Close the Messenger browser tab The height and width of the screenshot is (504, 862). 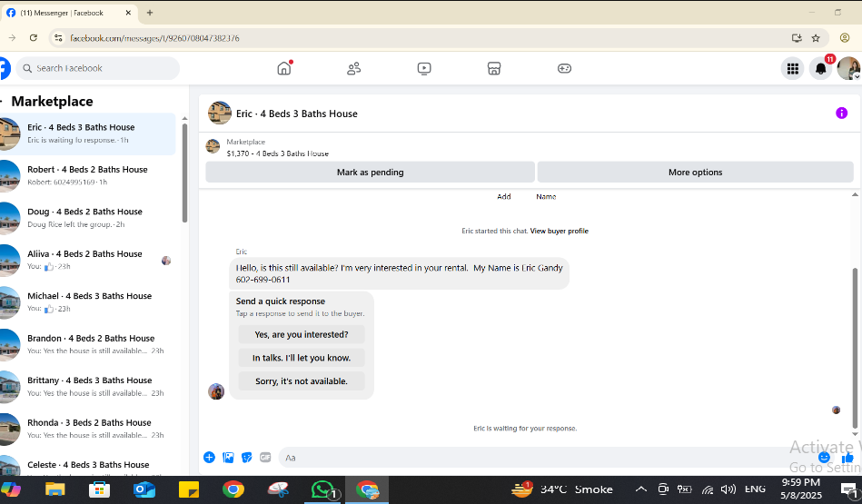(128, 13)
